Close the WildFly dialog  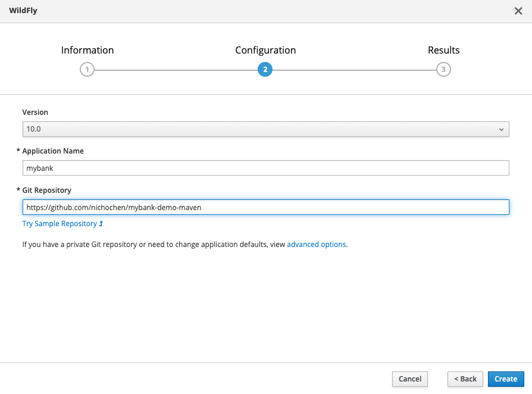point(518,11)
